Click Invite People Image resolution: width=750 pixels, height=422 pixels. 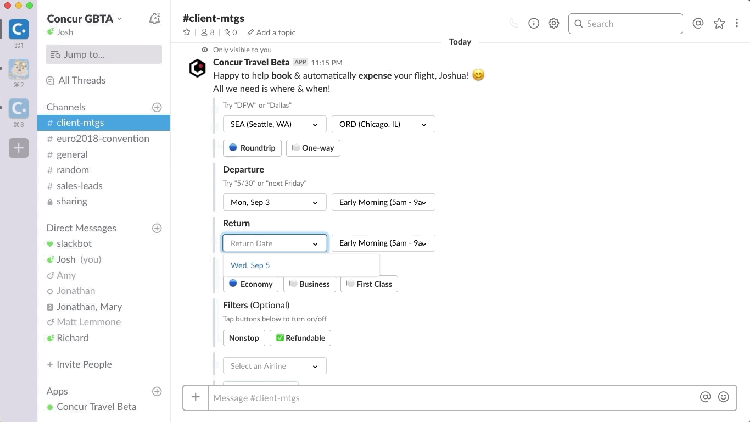click(x=79, y=365)
